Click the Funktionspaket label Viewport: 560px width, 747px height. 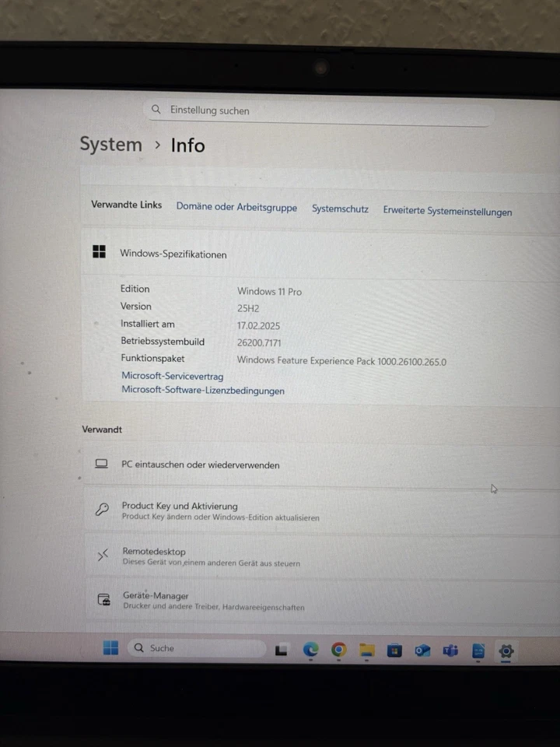pos(152,358)
